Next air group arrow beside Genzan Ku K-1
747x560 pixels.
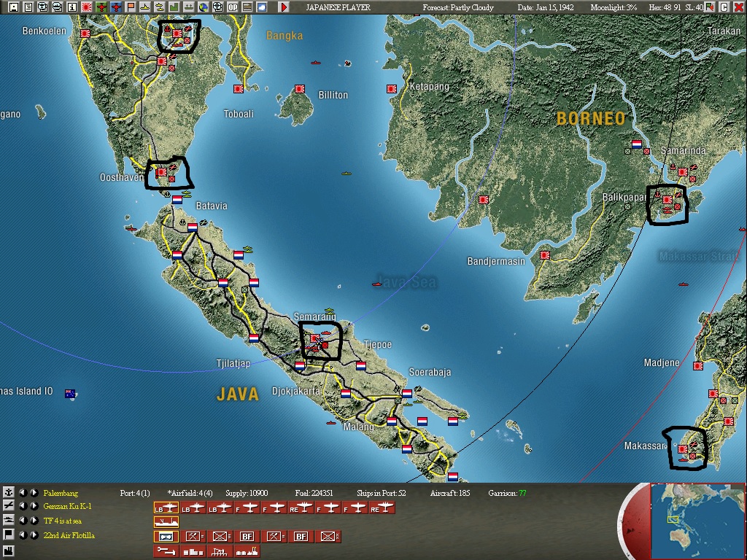pos(34,506)
